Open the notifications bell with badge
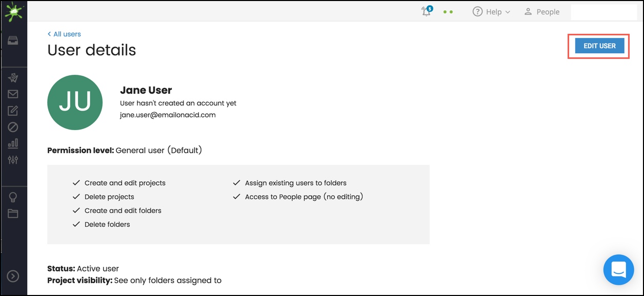Viewport: 644px width, 296px height. (427, 11)
